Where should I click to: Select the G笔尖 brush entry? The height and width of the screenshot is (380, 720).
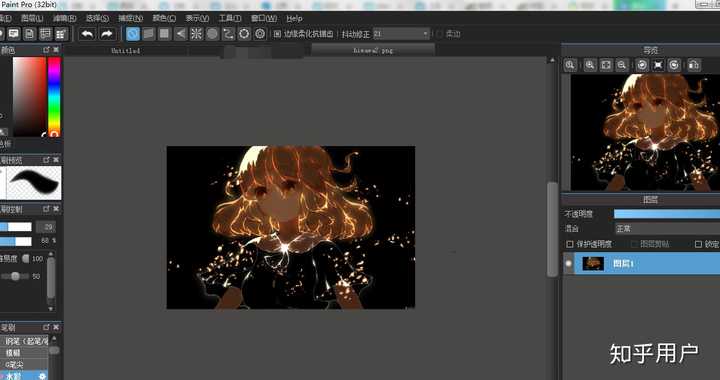pyautogui.click(x=24, y=365)
